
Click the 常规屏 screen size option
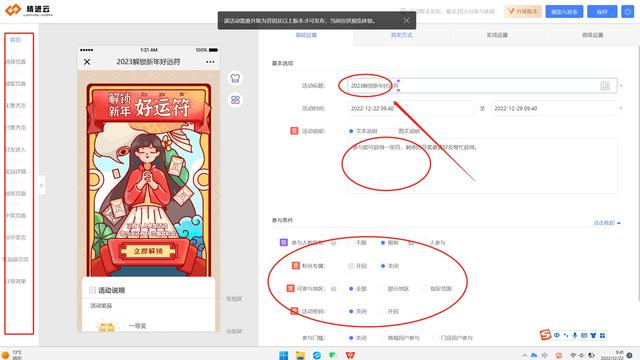pos(234,299)
